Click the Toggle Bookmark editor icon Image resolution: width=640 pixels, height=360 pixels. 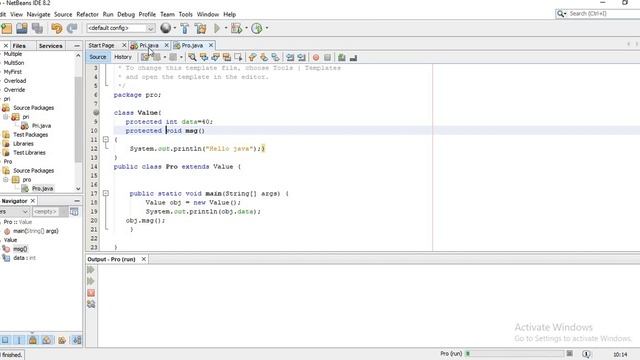tap(276, 58)
